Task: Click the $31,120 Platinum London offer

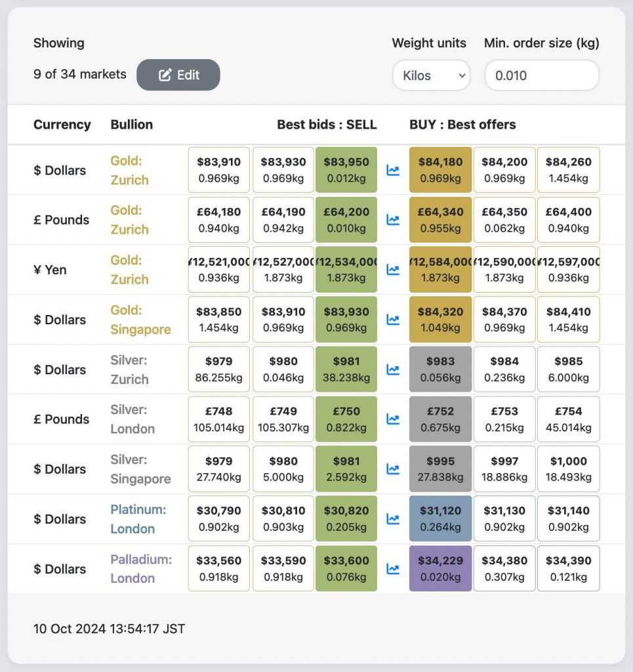Action: point(440,519)
